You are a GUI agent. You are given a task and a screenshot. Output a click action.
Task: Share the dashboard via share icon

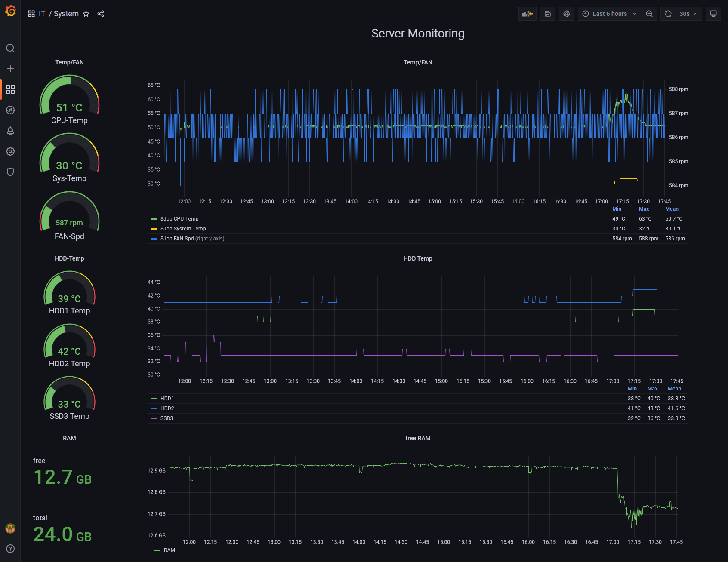101,14
